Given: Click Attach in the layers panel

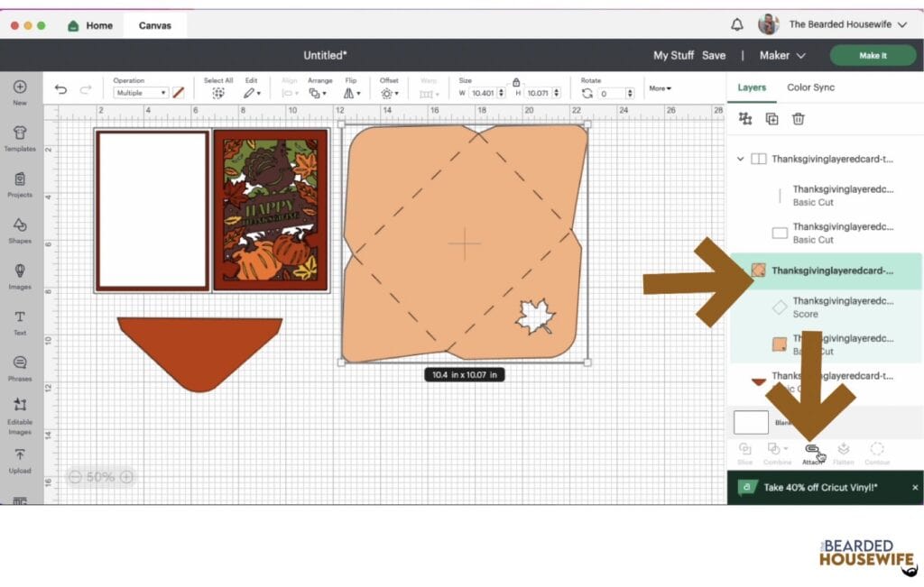Looking at the screenshot, I should coord(812,451).
